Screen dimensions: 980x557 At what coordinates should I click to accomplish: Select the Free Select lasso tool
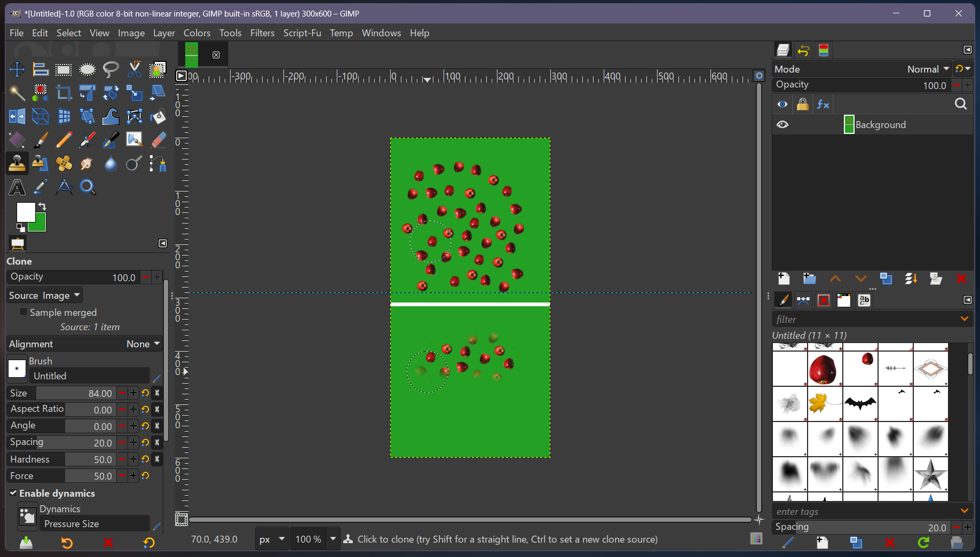(x=110, y=69)
